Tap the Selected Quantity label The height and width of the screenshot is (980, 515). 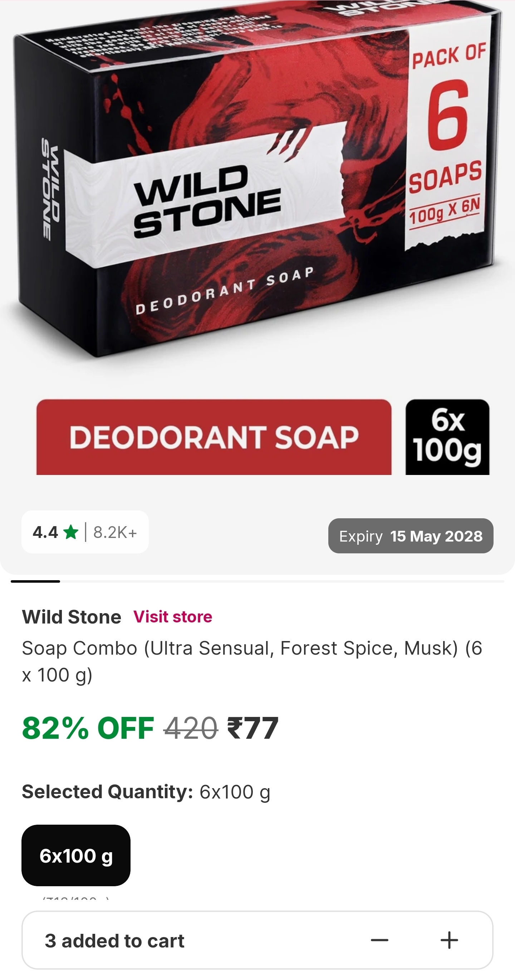coord(107,792)
